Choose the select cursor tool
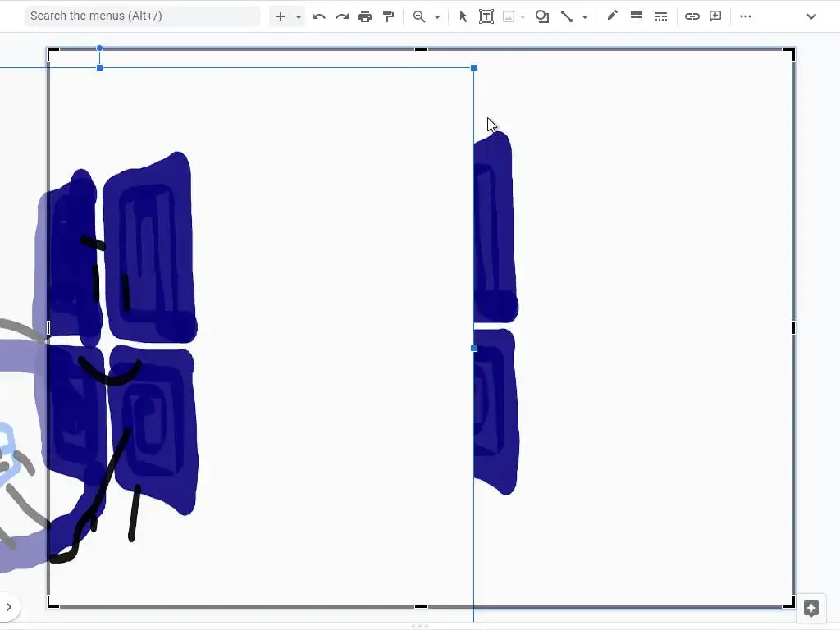This screenshot has height=630, width=840. pyautogui.click(x=463, y=16)
